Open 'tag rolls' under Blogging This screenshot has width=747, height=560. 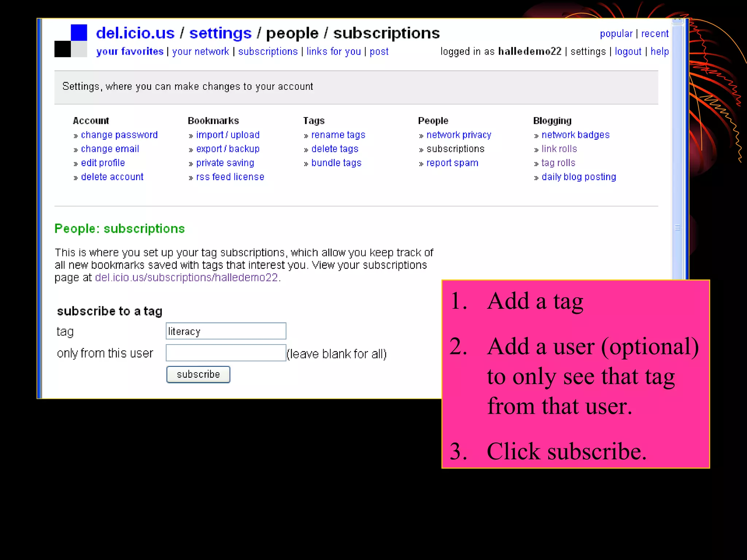tap(558, 163)
